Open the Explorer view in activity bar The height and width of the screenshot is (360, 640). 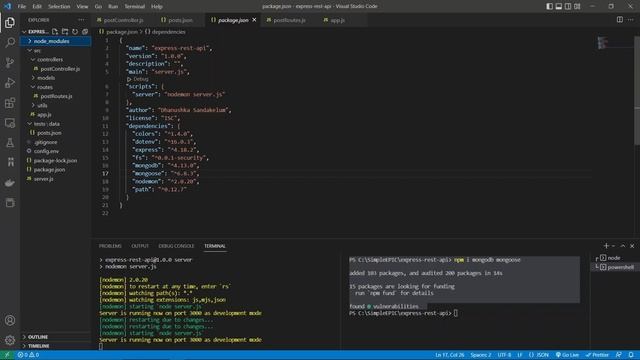click(x=10, y=22)
